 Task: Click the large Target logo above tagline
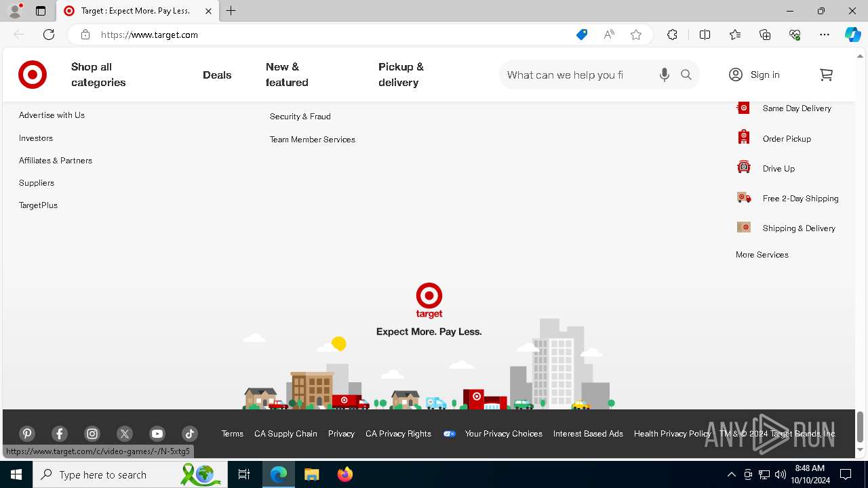(429, 301)
